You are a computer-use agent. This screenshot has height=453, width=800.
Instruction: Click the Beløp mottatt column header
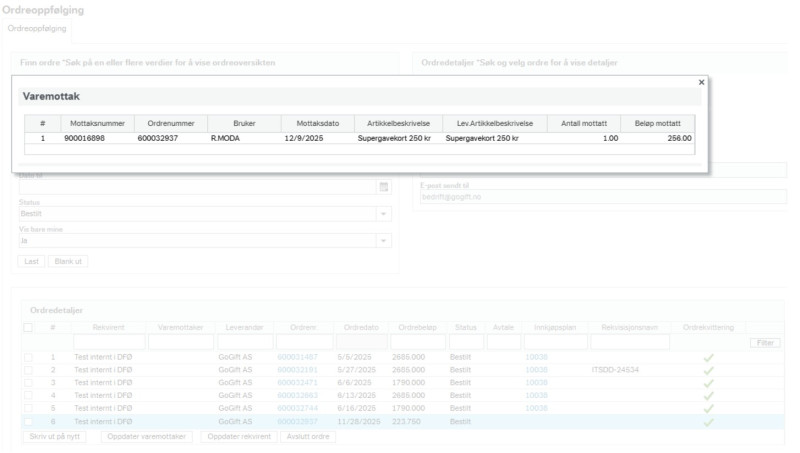[658, 123]
